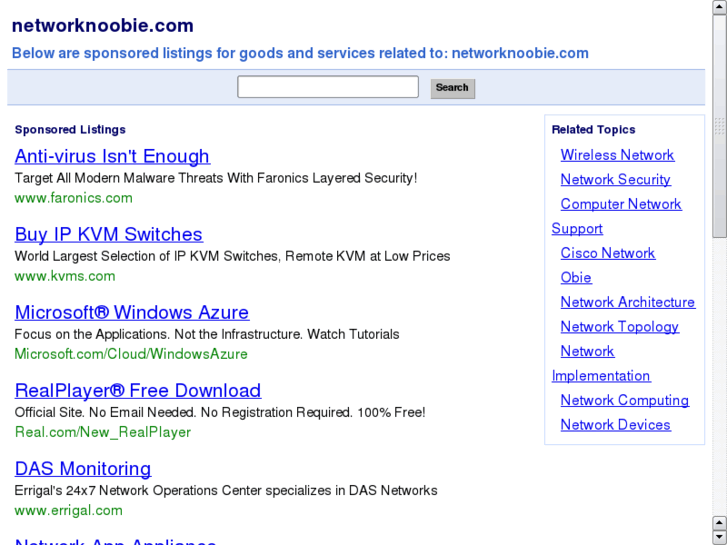Click the vertical scrollbar thumb
This screenshot has height=545, width=727.
point(720,126)
